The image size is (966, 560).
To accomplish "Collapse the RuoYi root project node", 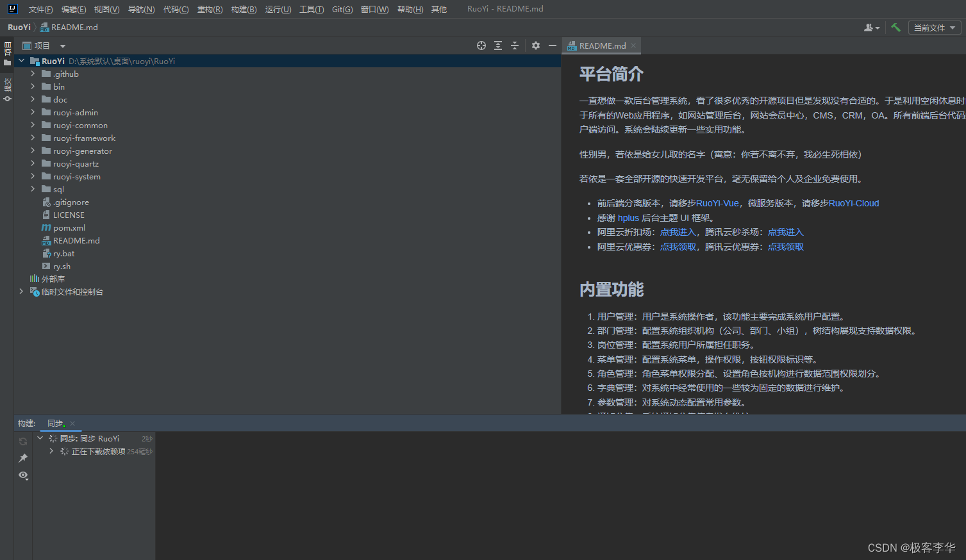I will tap(22, 61).
